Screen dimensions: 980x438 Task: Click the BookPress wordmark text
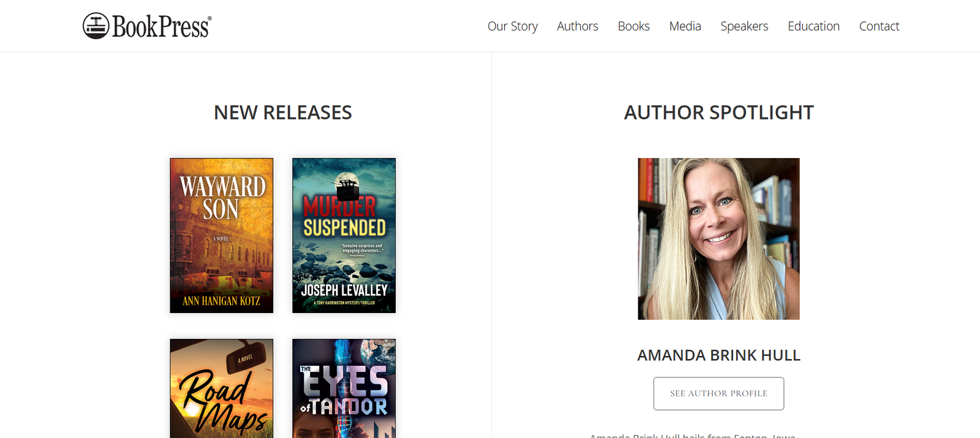(x=162, y=26)
